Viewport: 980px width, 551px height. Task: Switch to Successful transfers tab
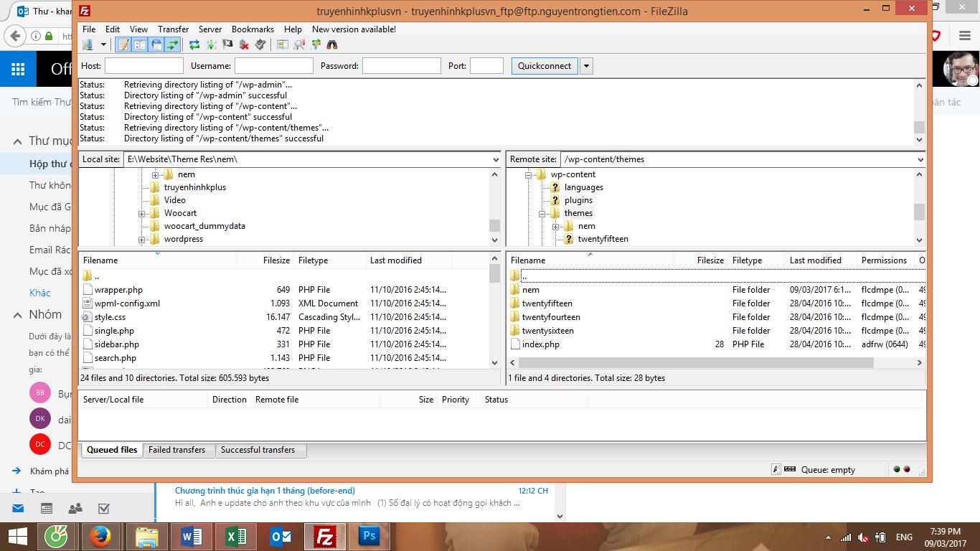(258, 450)
